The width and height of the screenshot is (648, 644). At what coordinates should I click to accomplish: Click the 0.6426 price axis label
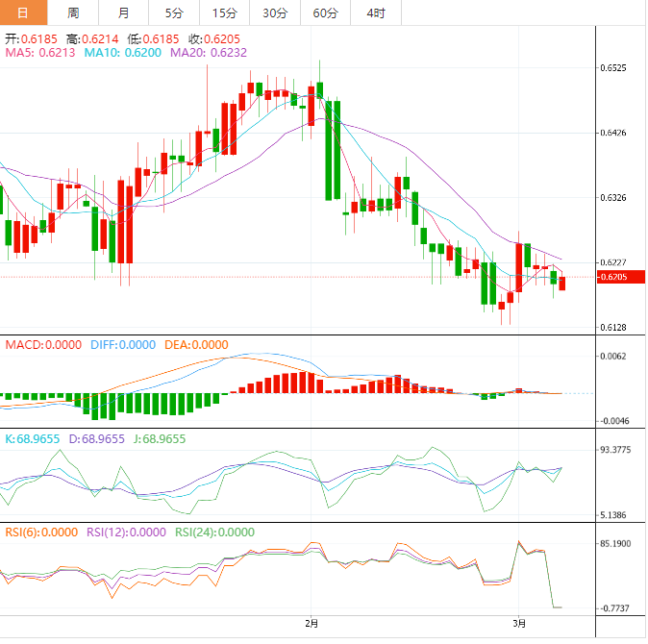coord(613,133)
